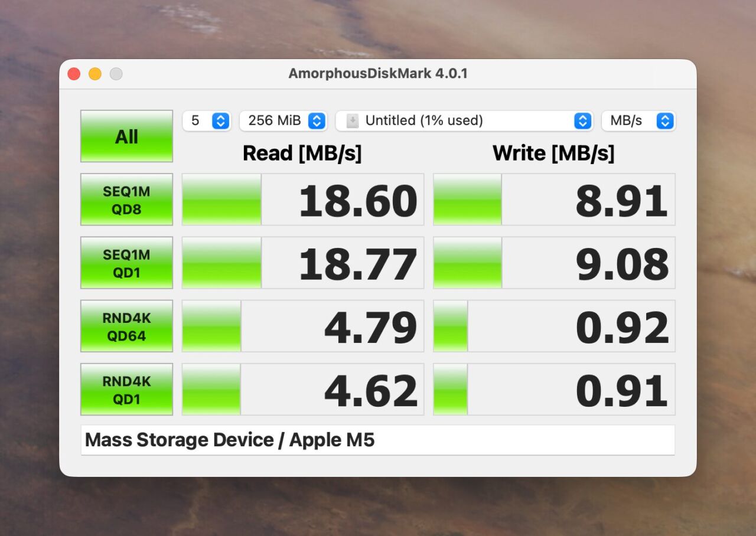Screen dimensions: 756x536
Task: Click the 8.91 sequential write result
Action: pos(621,201)
